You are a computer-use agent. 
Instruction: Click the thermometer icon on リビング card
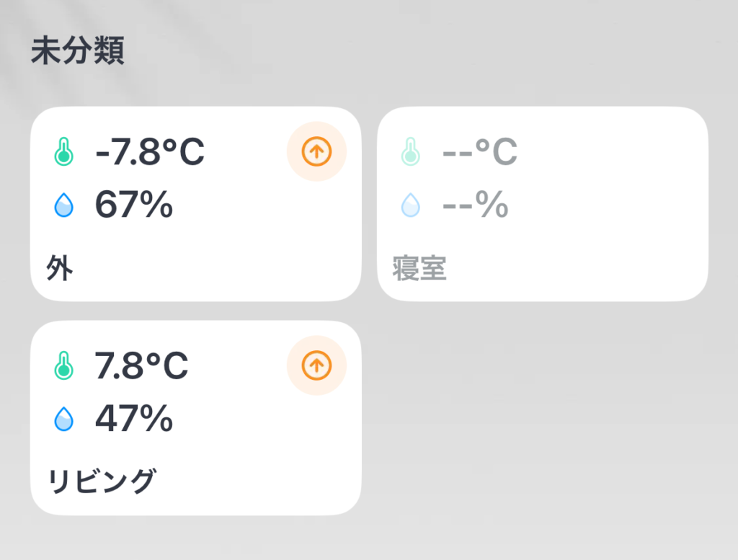64,366
